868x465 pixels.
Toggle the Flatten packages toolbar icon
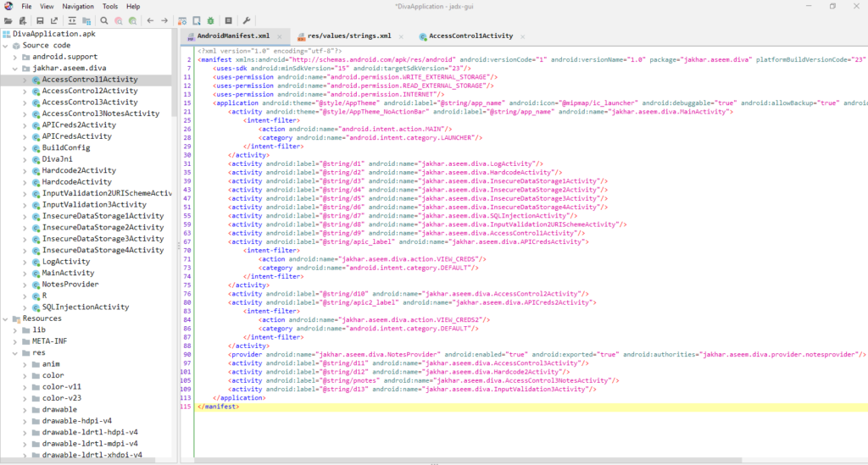(86, 21)
